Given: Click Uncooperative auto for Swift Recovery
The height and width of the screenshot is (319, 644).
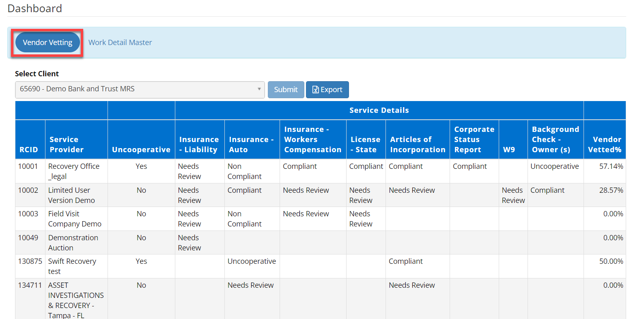Looking at the screenshot, I should click(x=252, y=266).
